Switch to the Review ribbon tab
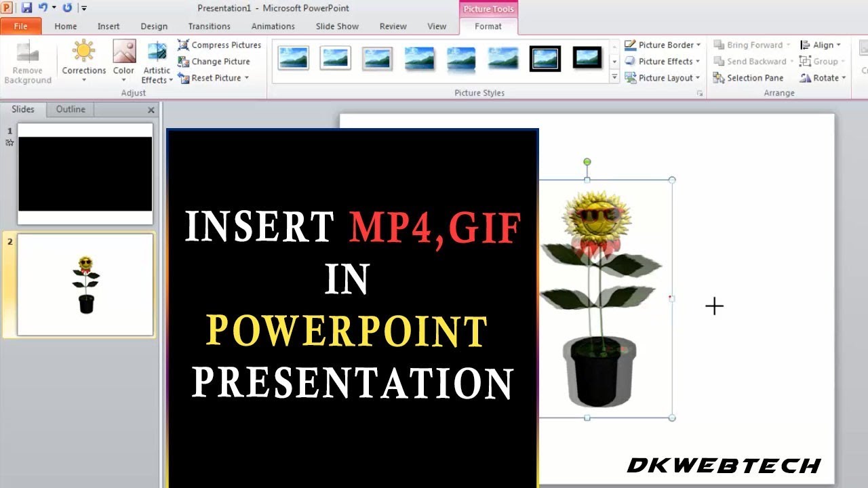 pos(393,26)
